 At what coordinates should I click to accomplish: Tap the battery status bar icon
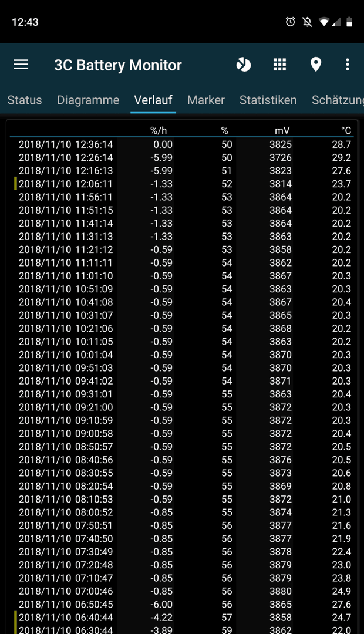click(x=349, y=22)
